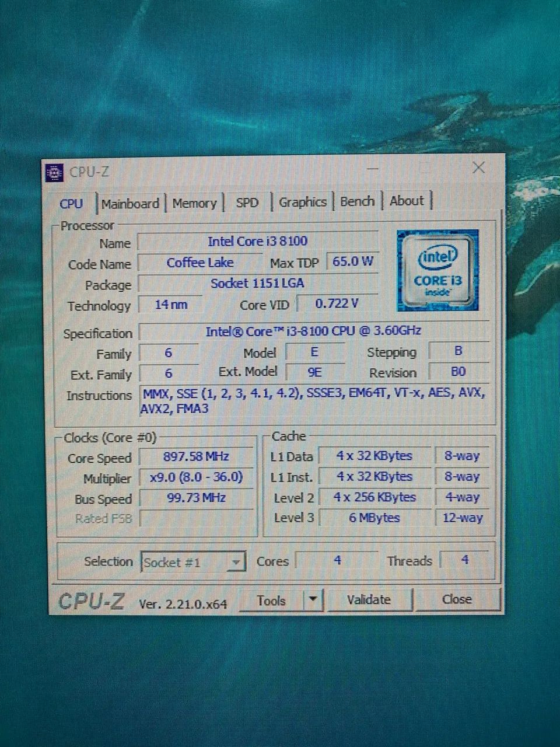Screen dimensions: 560x747
Task: Open the Graphics tab
Action: click(x=302, y=202)
